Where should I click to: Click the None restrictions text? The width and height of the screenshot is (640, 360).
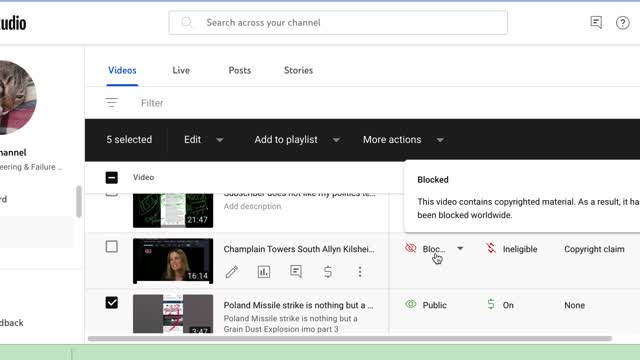pyautogui.click(x=574, y=305)
